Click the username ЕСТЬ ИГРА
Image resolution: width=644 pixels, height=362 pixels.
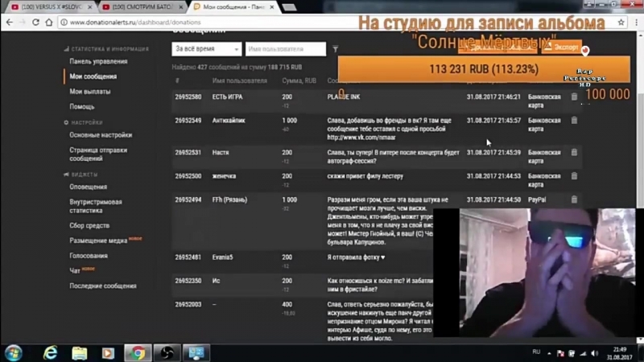pos(227,97)
